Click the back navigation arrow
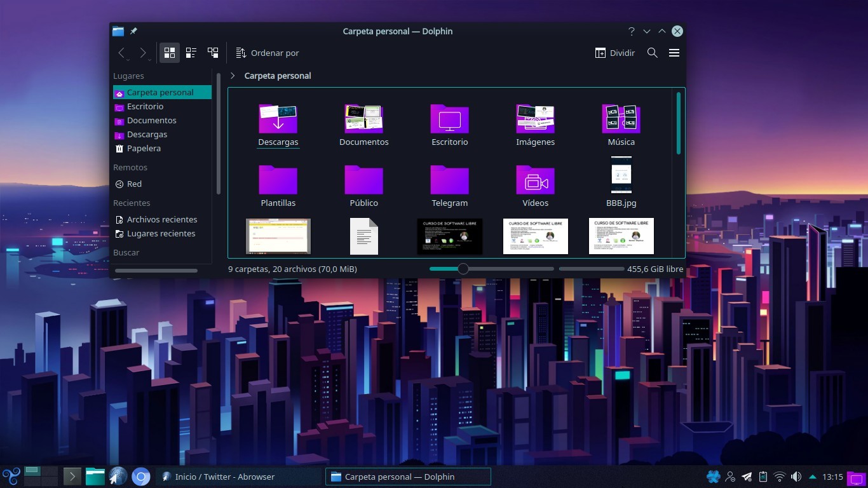This screenshot has height=488, width=868. click(121, 53)
